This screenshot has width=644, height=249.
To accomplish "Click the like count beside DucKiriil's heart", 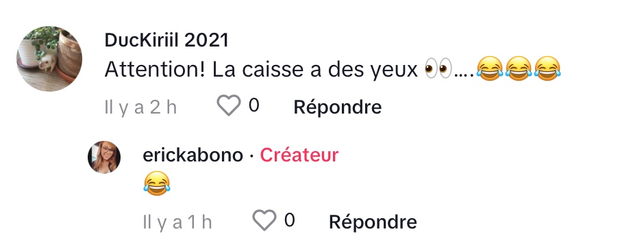I will pyautogui.click(x=253, y=105).
